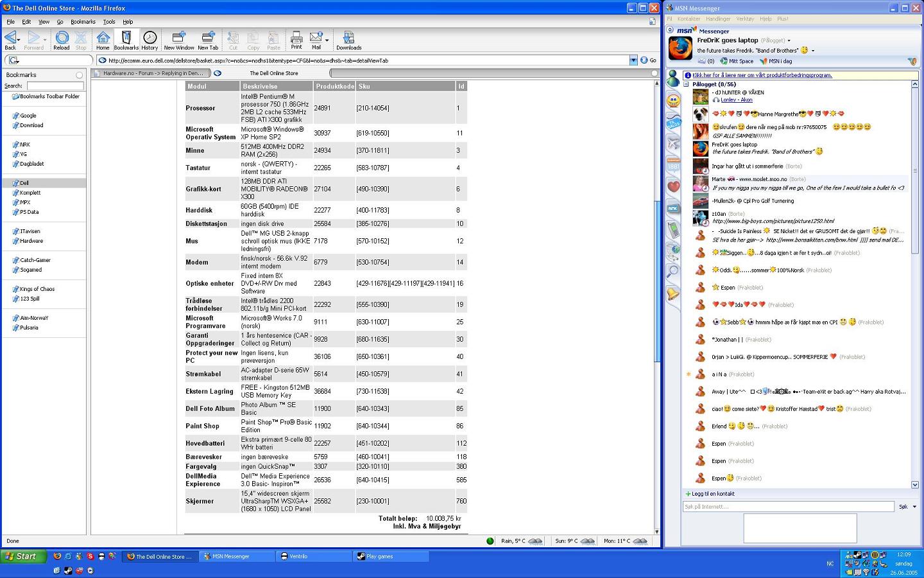The height and width of the screenshot is (578, 924).
Task: Open a New Tab from toolbar
Action: 208,40
